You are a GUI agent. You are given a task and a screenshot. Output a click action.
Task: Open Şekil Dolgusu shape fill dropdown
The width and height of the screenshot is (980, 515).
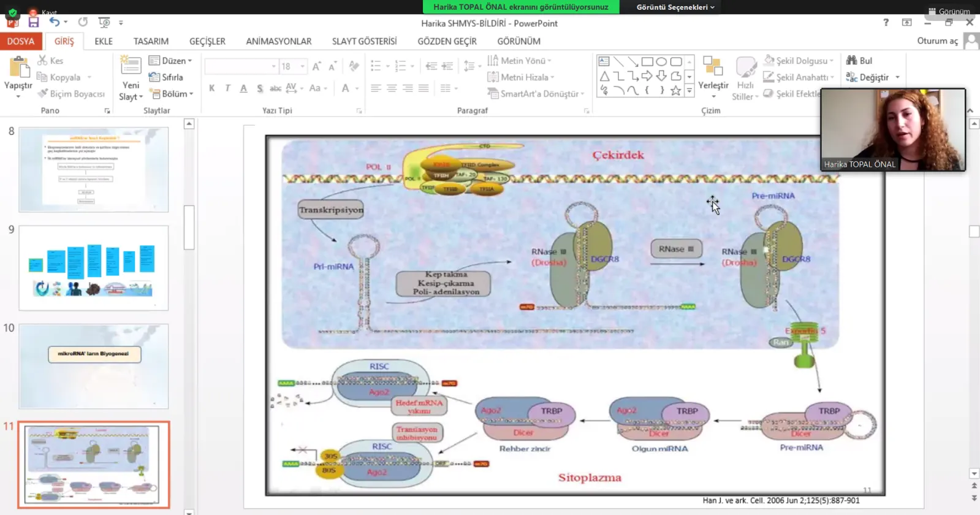pos(799,61)
